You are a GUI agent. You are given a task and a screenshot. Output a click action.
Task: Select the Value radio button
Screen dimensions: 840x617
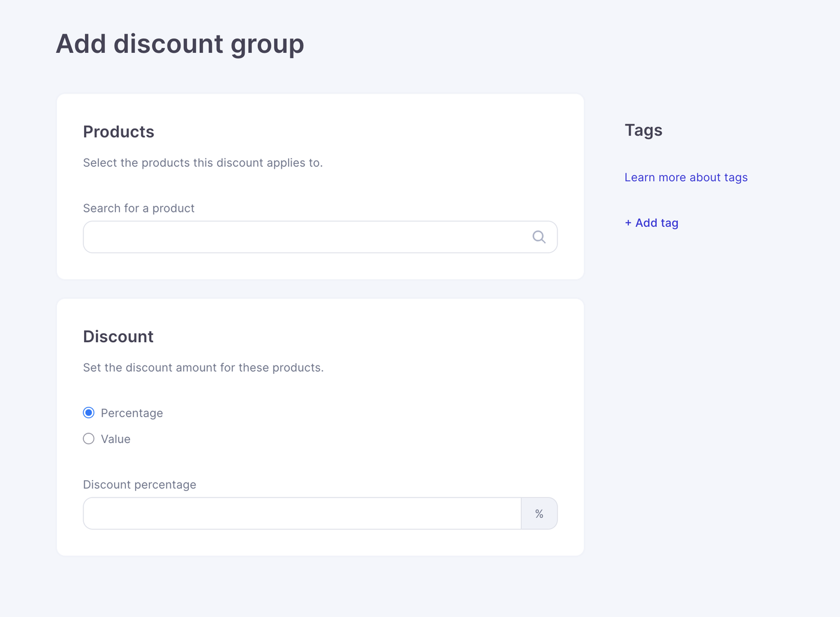click(x=89, y=439)
